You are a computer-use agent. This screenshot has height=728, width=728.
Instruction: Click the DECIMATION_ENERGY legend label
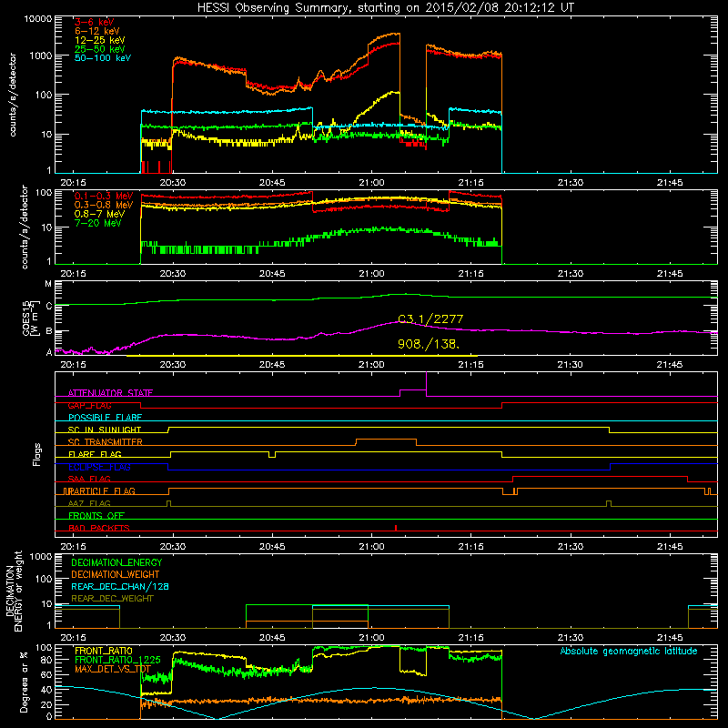coord(116,562)
